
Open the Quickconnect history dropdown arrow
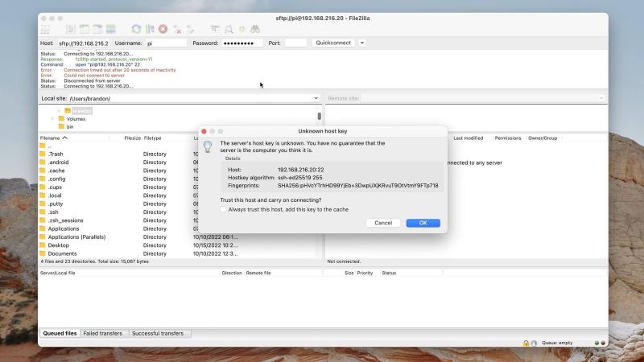362,43
